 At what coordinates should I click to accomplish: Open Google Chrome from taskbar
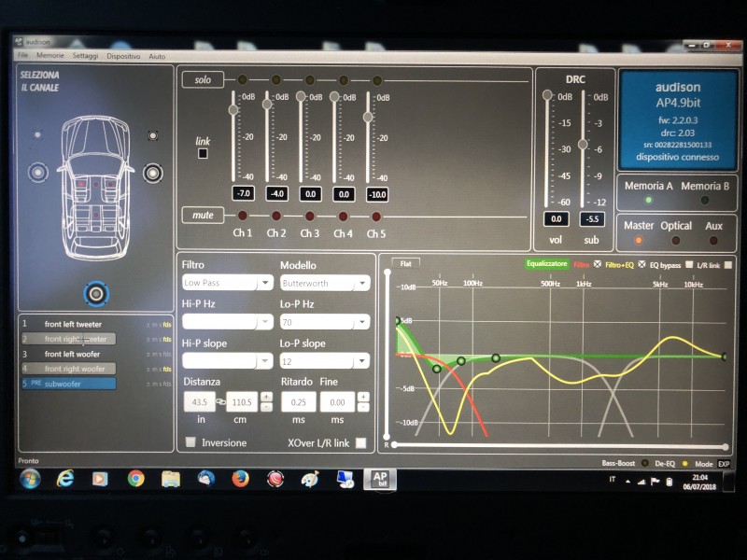pyautogui.click(x=135, y=478)
